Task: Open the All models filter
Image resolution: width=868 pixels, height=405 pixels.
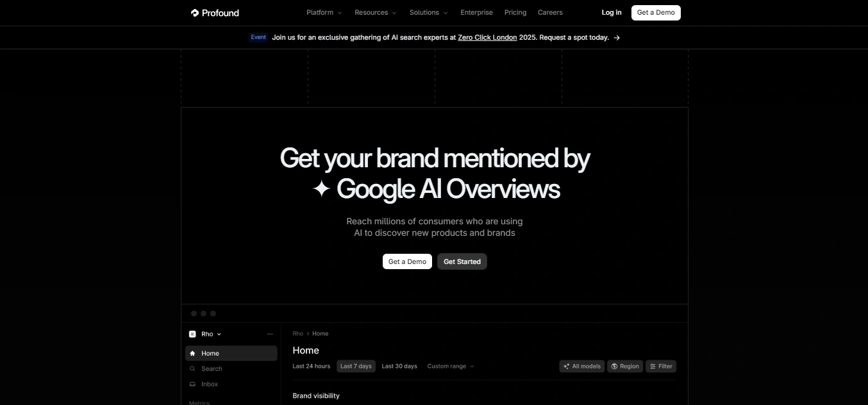Action: click(582, 366)
